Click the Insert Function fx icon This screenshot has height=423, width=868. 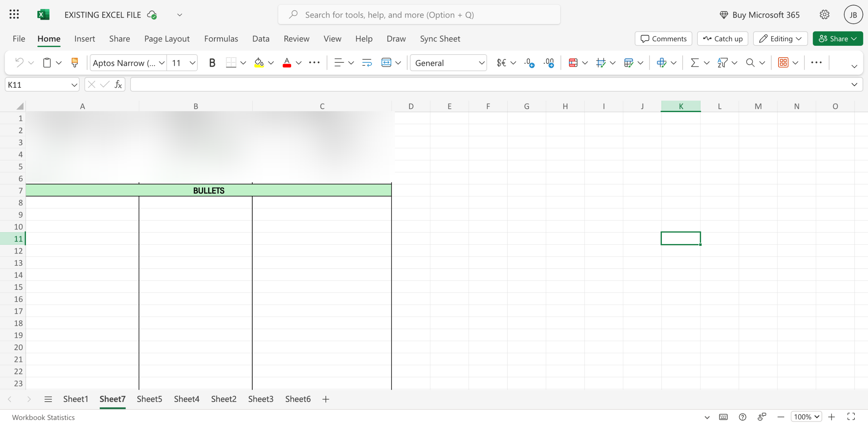(x=118, y=84)
